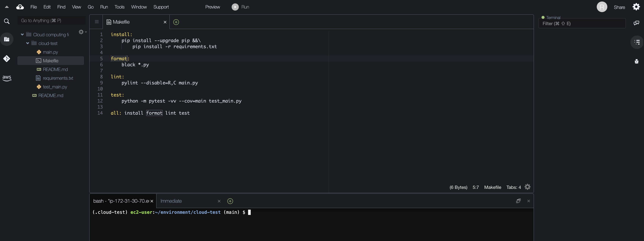Collapse the menu bar with up arrow
This screenshot has width=644, height=241.
(7, 7)
